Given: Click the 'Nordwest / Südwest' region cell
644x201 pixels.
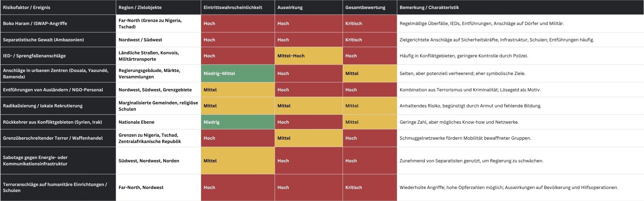Looking at the screenshot, I should point(140,40).
